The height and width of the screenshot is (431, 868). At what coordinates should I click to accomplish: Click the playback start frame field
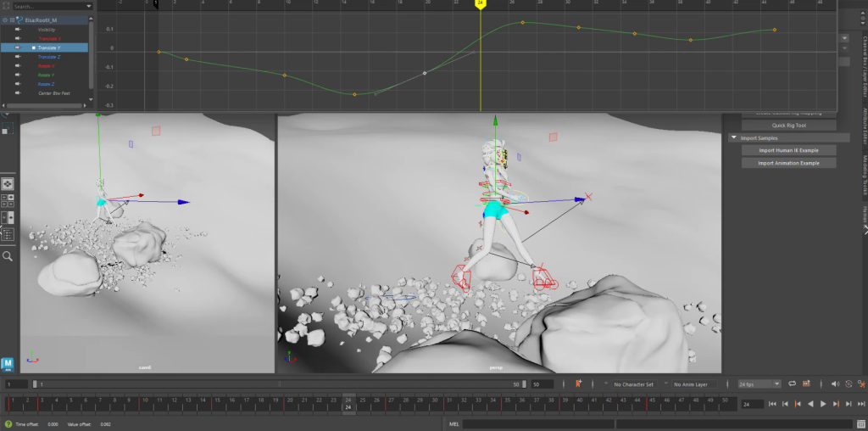coord(17,383)
